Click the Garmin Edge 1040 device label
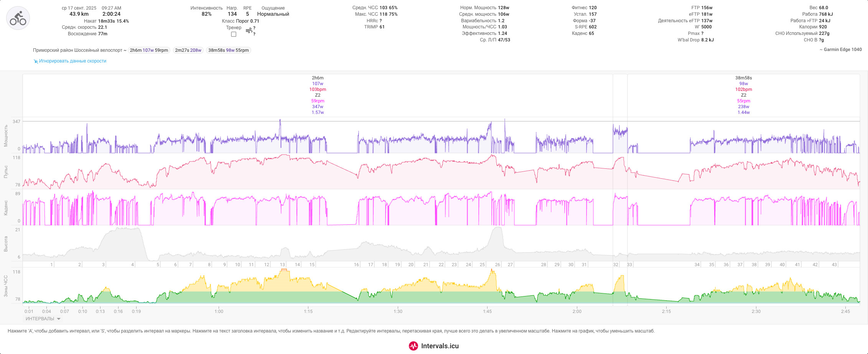 (840, 49)
